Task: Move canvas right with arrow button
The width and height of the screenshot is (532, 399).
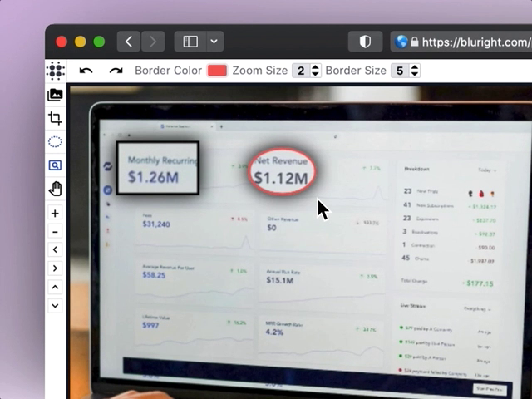Action: [55, 268]
